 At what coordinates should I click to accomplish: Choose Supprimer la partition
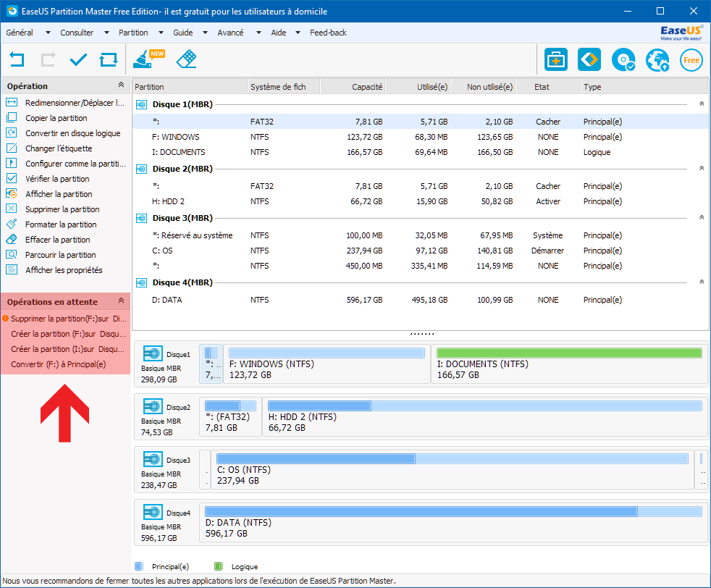[x=53, y=209]
